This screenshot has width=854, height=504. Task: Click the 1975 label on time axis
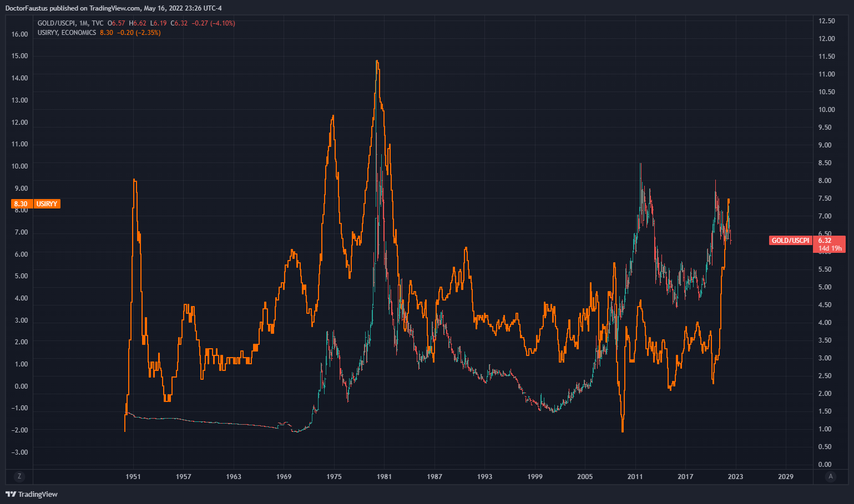pyautogui.click(x=334, y=476)
